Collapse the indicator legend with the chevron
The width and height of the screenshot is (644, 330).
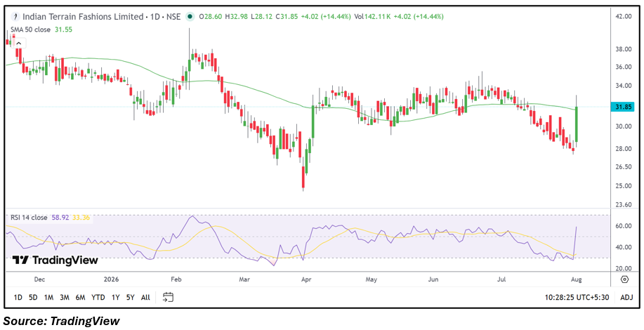click(20, 43)
